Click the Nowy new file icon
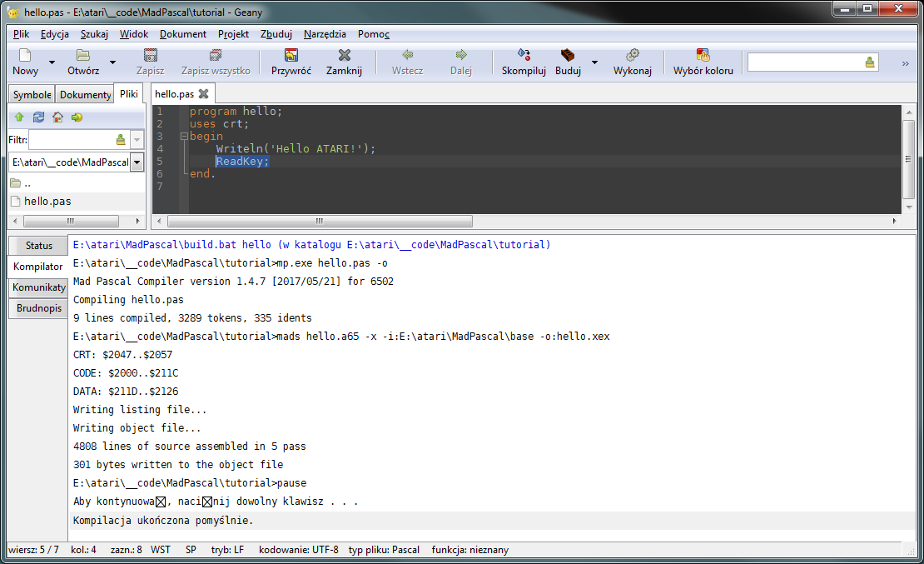The image size is (924, 564). coord(25,56)
